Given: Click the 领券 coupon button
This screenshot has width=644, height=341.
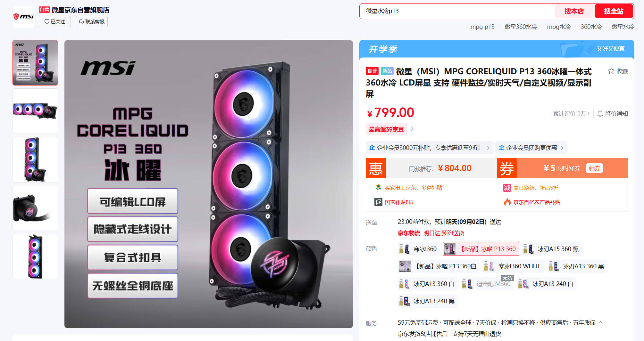Looking at the screenshot, I should 594,168.
